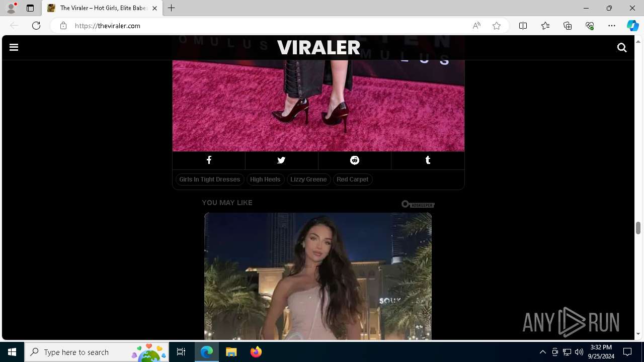This screenshot has width=644, height=362.
Task: Open the volume control tray icon
Action: pyautogui.click(x=579, y=352)
